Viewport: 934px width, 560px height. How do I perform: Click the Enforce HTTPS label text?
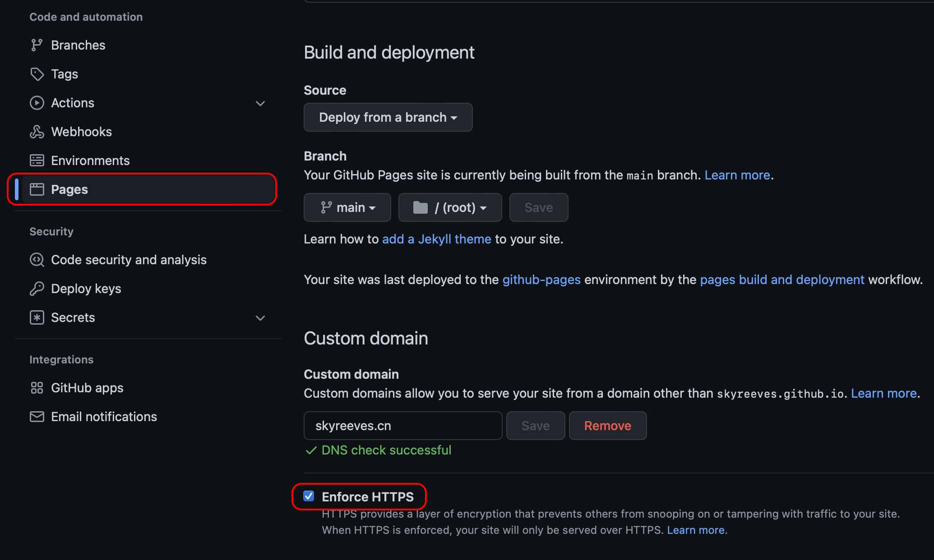click(368, 497)
